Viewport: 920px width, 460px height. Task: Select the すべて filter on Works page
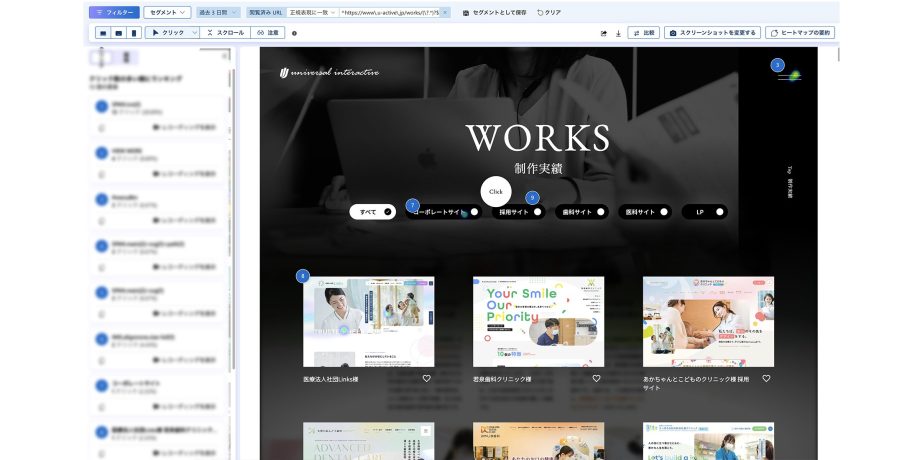coord(371,212)
